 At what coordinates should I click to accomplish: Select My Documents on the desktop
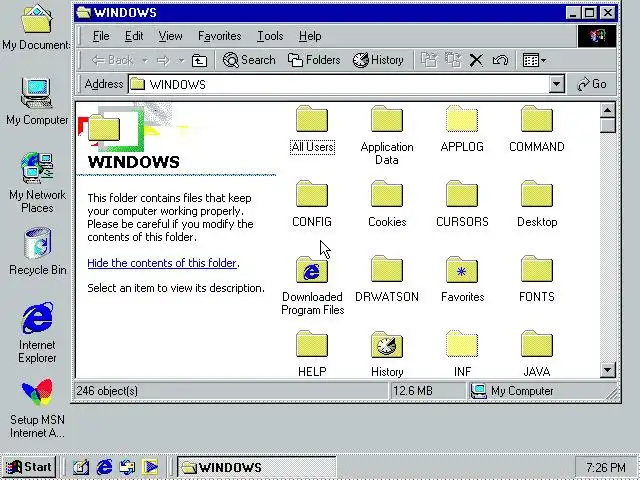coord(36,28)
